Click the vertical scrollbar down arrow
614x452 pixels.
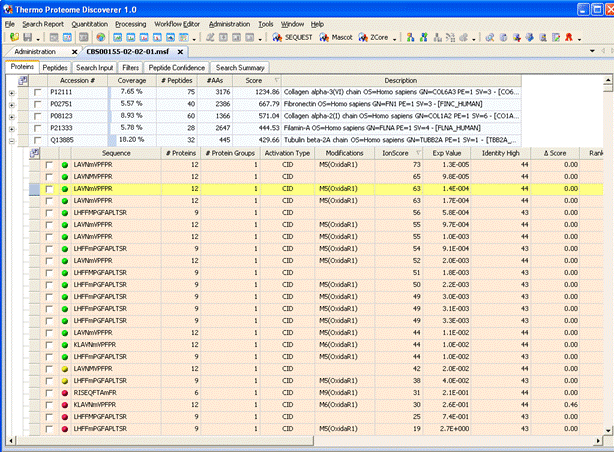[608, 430]
